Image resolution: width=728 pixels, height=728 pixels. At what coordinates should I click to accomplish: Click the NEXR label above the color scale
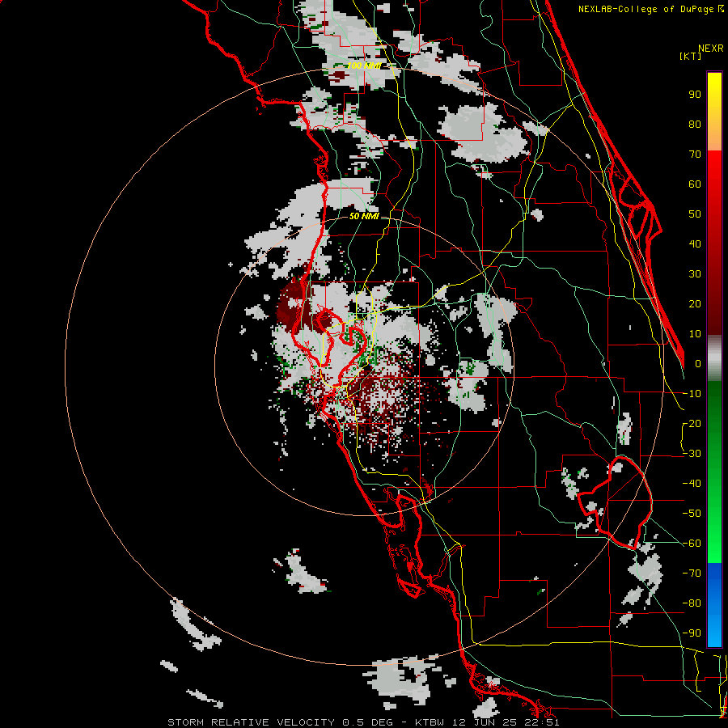point(711,49)
